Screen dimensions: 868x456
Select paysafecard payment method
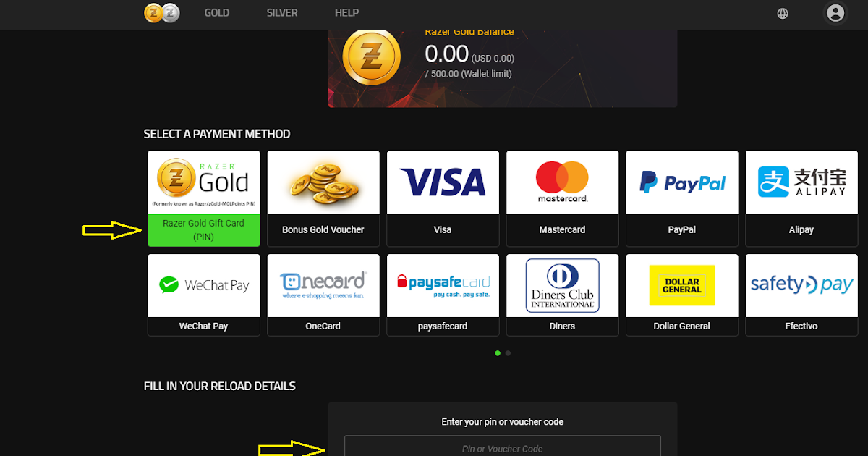(443, 295)
